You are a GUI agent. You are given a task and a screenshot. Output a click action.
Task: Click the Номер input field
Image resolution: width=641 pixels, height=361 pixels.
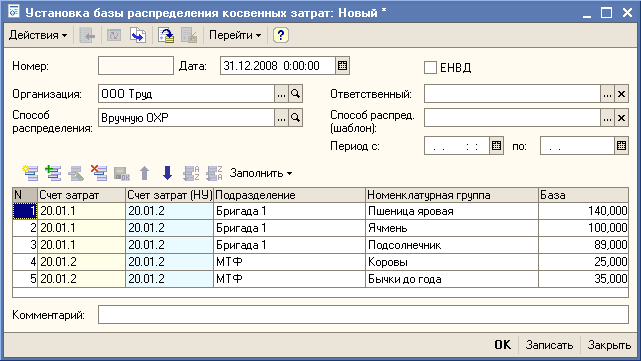[x=136, y=66]
